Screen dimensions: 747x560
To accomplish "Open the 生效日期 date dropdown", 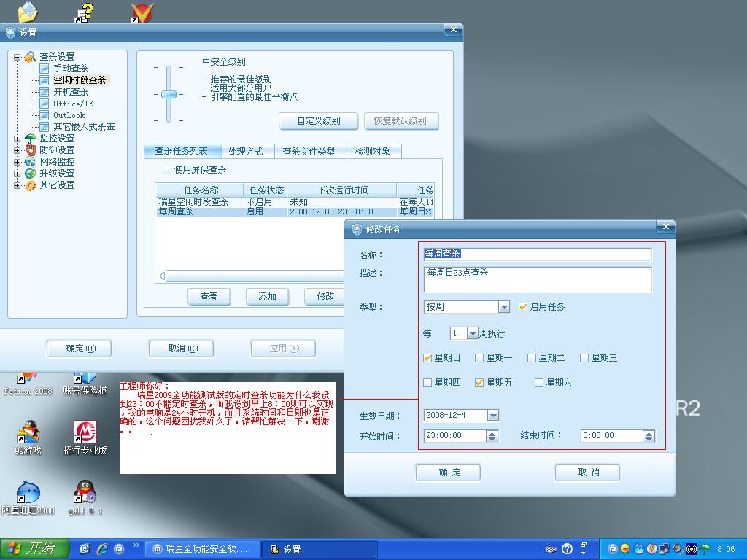I will [493, 415].
